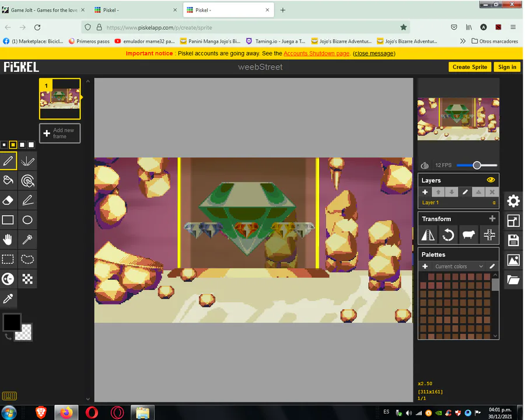Set pen size to third option
The height and width of the screenshot is (420, 525).
point(22,145)
